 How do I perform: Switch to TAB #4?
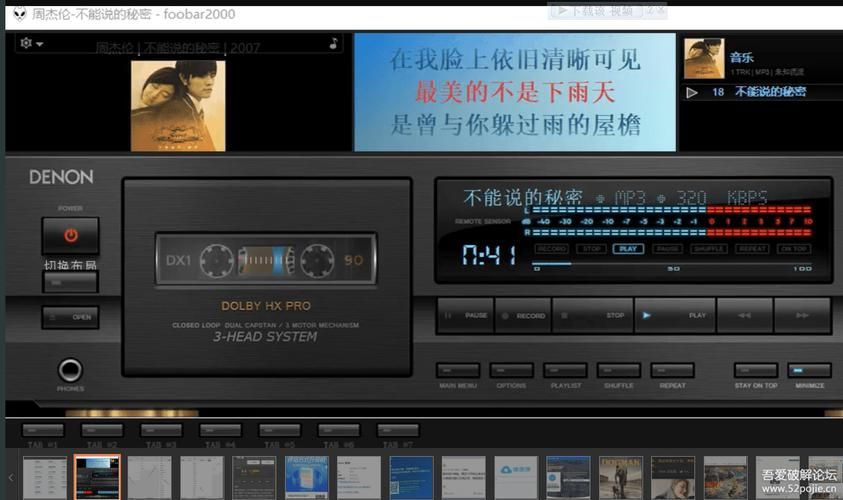220,431
